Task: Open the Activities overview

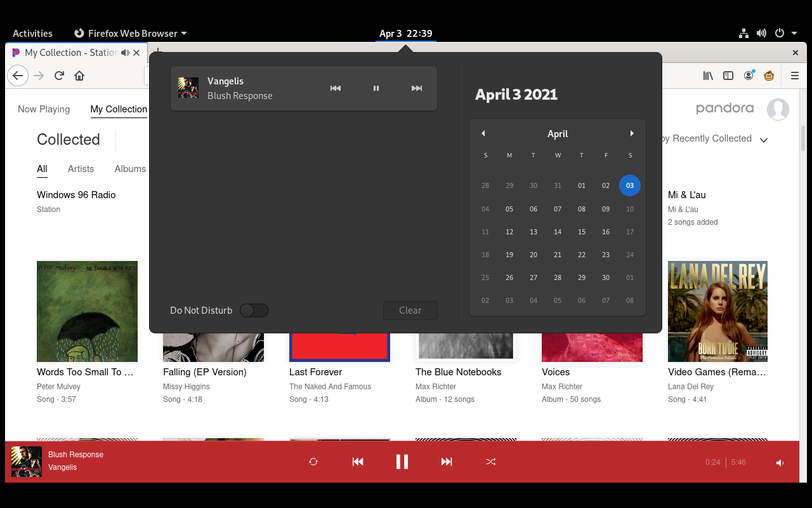Action: tap(32, 33)
